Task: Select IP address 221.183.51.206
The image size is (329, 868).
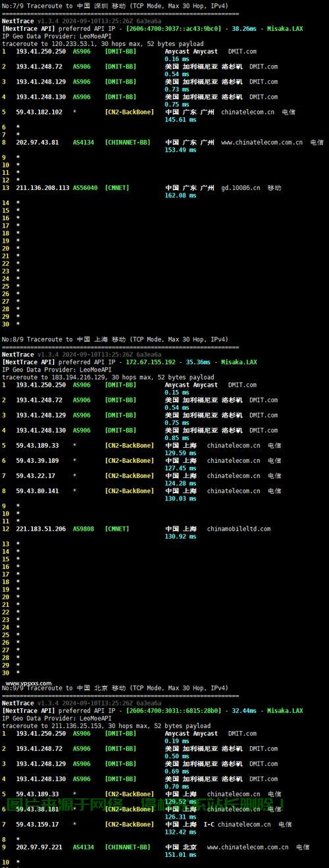Action: (41, 529)
